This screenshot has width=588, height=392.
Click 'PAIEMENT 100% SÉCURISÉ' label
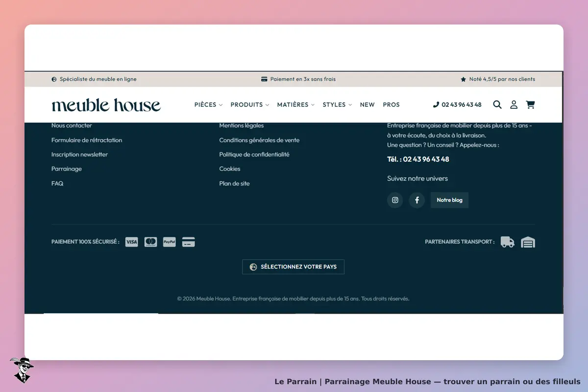pos(85,242)
